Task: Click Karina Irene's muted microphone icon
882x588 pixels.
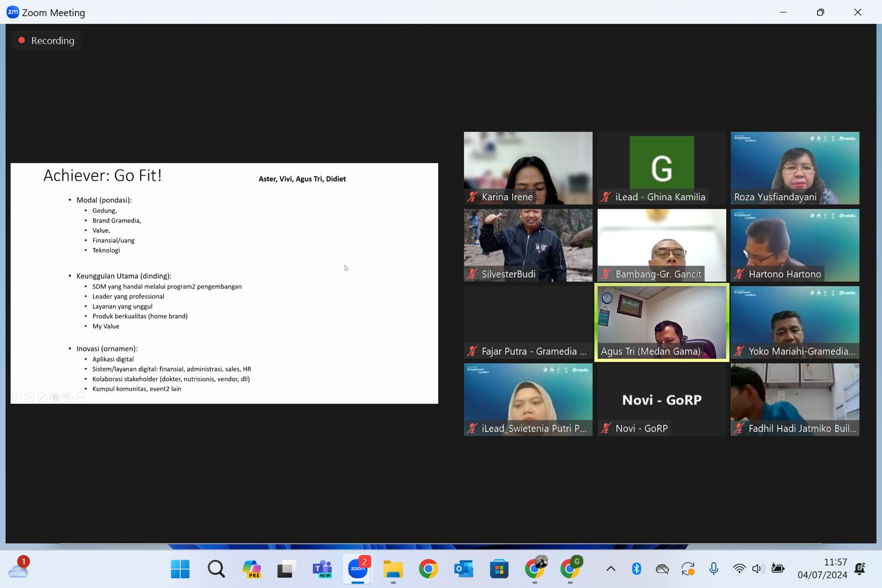Action: pos(472,197)
